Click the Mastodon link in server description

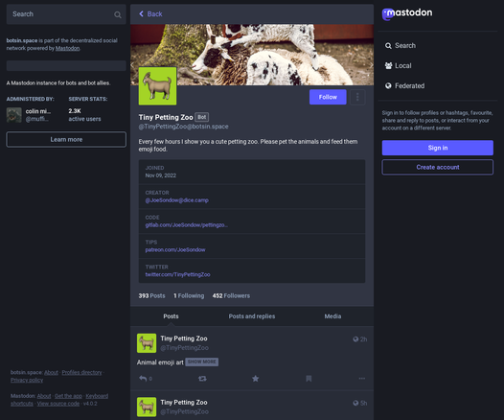[67, 48]
